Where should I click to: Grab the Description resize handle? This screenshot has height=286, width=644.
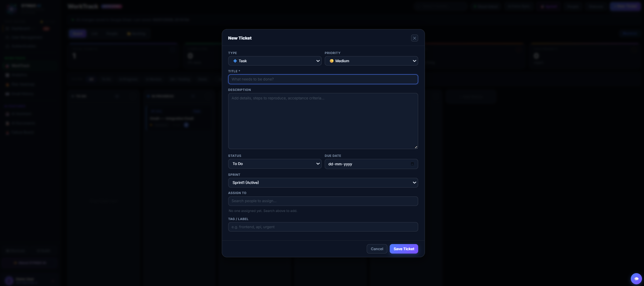click(416, 147)
